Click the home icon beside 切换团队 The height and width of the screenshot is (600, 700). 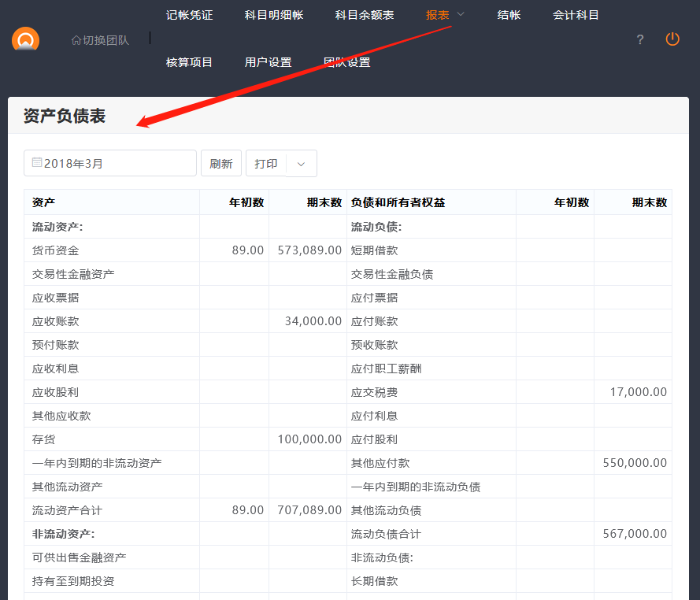tap(76, 40)
